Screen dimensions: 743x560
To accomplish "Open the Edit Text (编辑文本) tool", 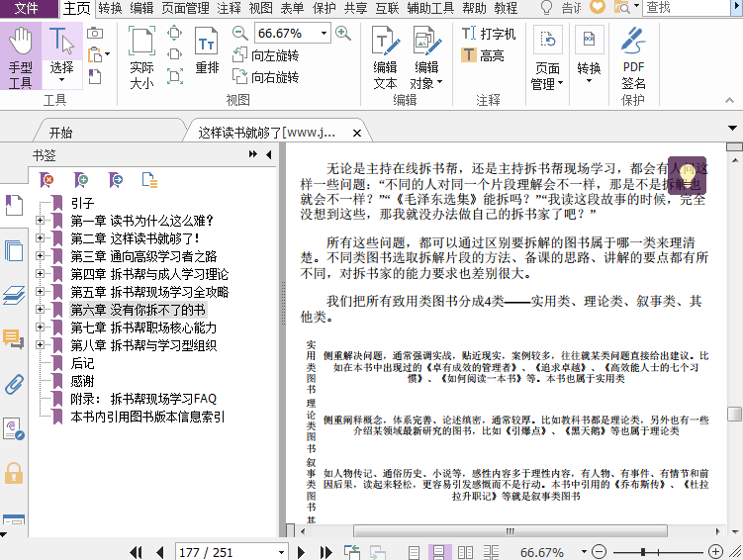I will click(x=385, y=56).
